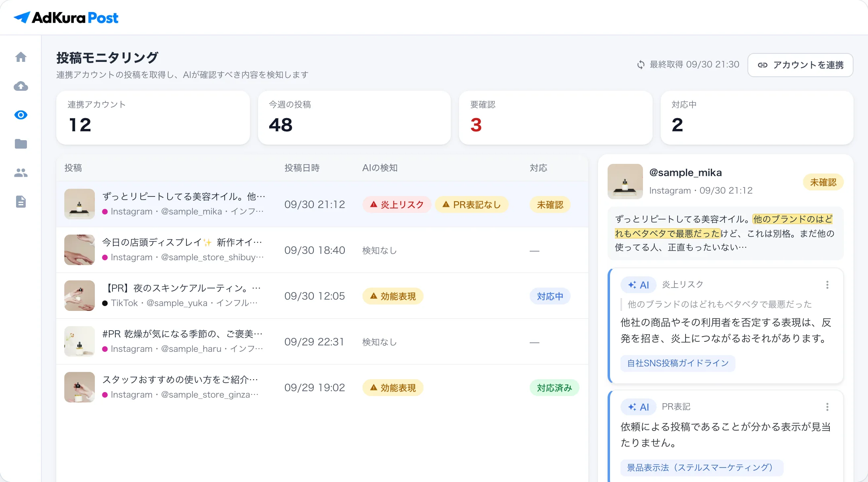Click the 未確認 badge in the detail panel

point(823,182)
